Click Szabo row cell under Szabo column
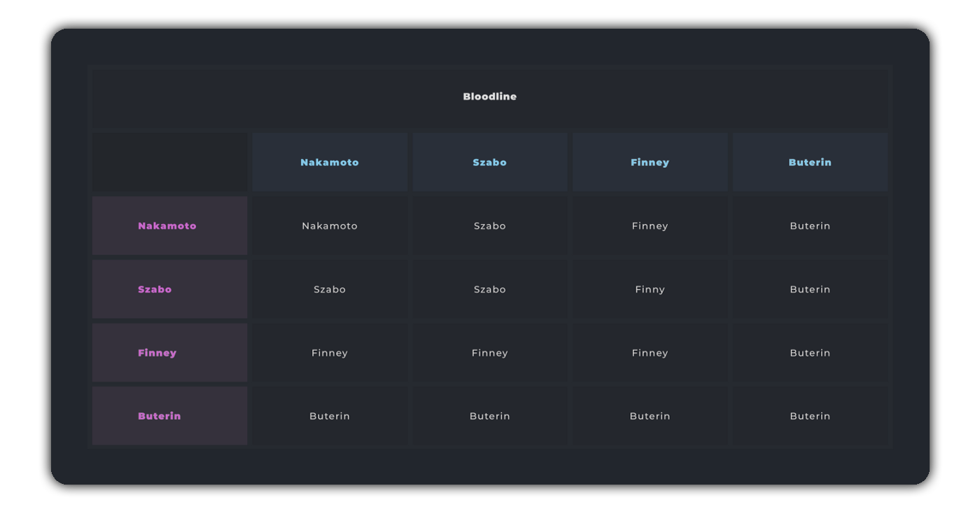This screenshot has height=514, width=980. 490,289
